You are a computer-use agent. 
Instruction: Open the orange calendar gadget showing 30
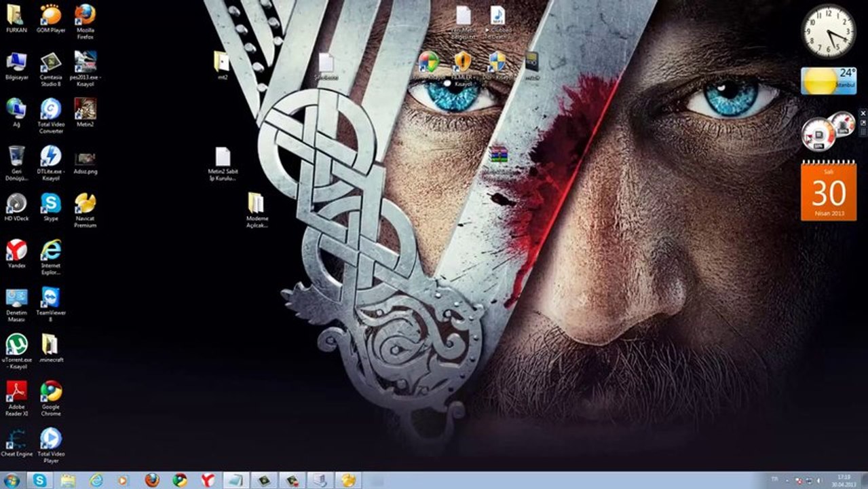[829, 191]
